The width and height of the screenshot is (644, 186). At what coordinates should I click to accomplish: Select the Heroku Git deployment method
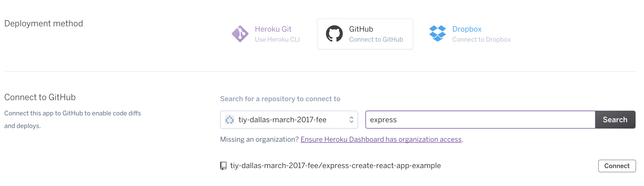click(266, 34)
